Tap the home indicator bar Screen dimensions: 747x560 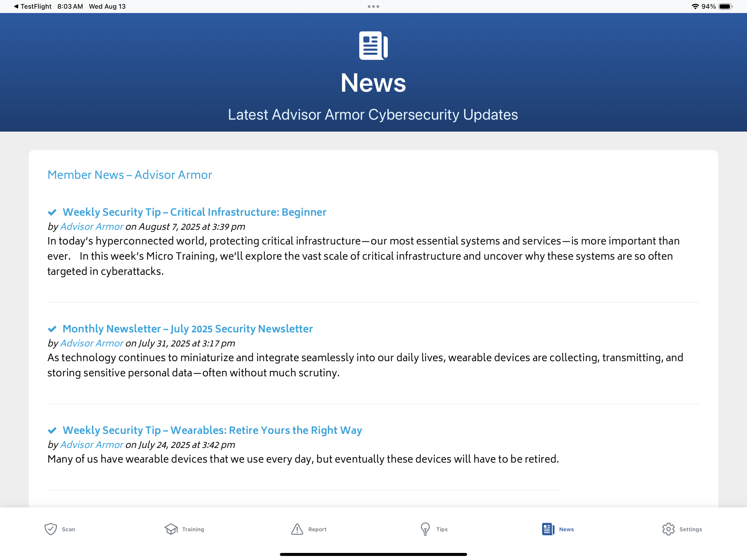(x=373, y=554)
